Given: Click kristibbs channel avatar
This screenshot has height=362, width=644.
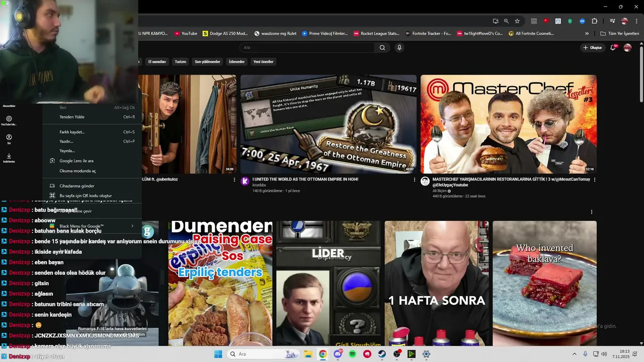Looking at the screenshot, I should [x=245, y=181].
